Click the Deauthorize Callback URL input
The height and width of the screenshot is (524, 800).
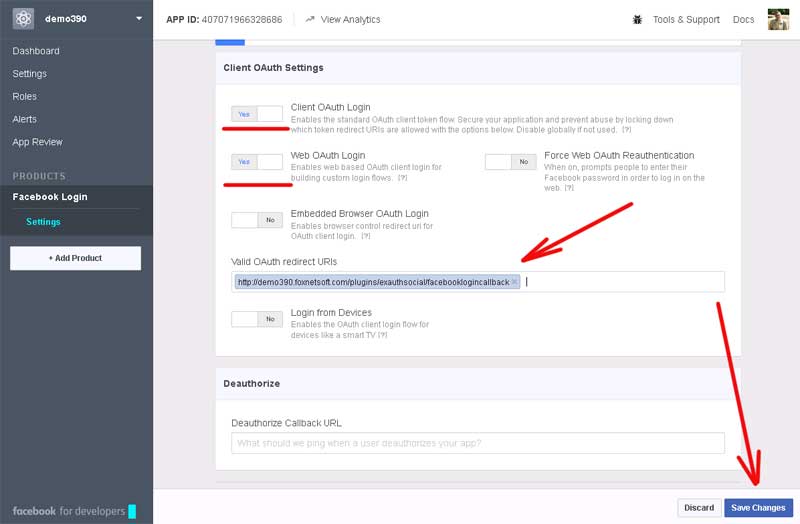[478, 443]
